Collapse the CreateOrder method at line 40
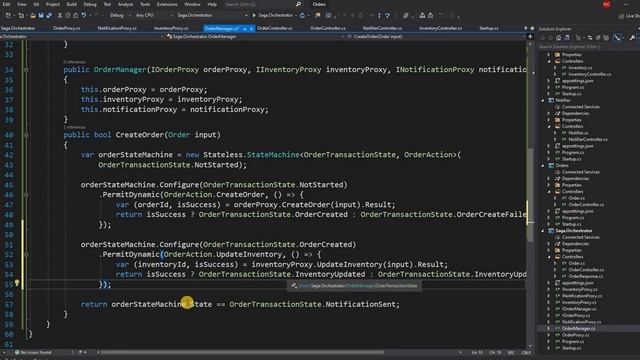640x360 pixels. coord(26,135)
